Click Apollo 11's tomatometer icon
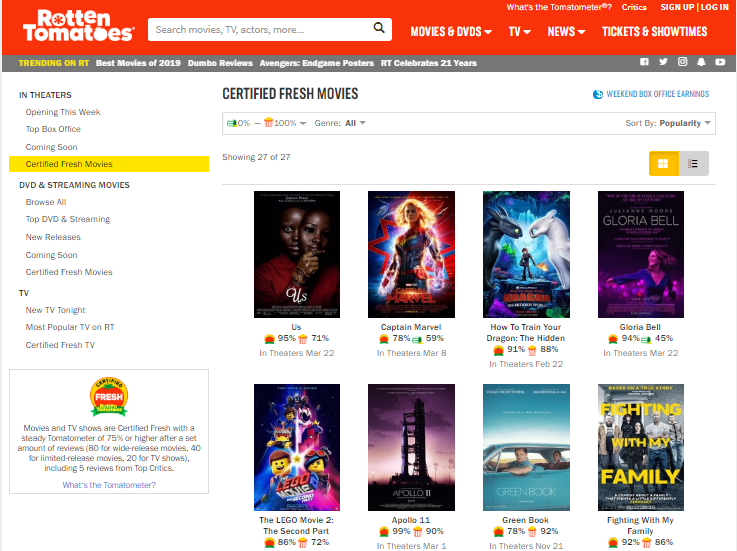Image resolution: width=737 pixels, height=551 pixels. click(x=384, y=532)
